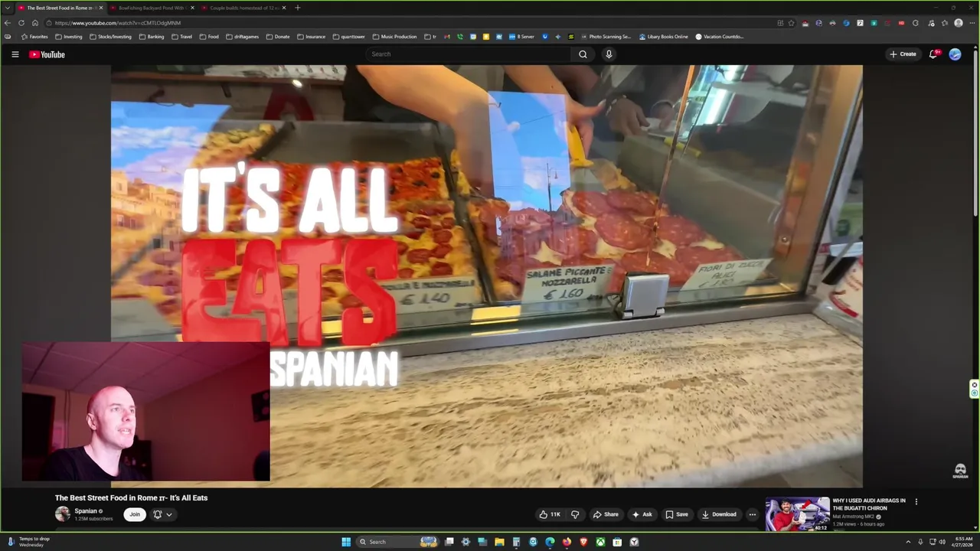The height and width of the screenshot is (551, 980).
Task: Open the YouTube guide hamburger menu
Action: pyautogui.click(x=15, y=54)
